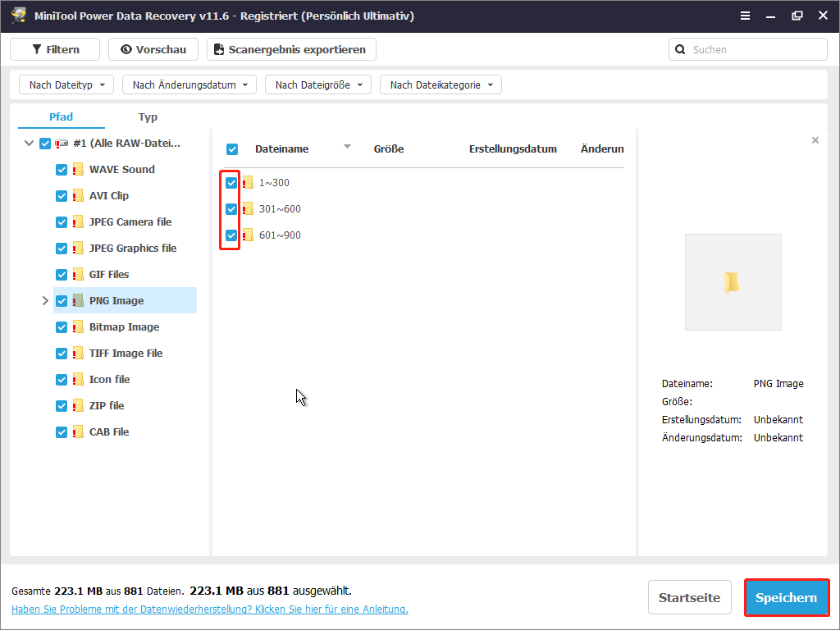The image size is (840, 630).
Task: Uncheck the 1~300 folder checkbox
Action: (231, 183)
